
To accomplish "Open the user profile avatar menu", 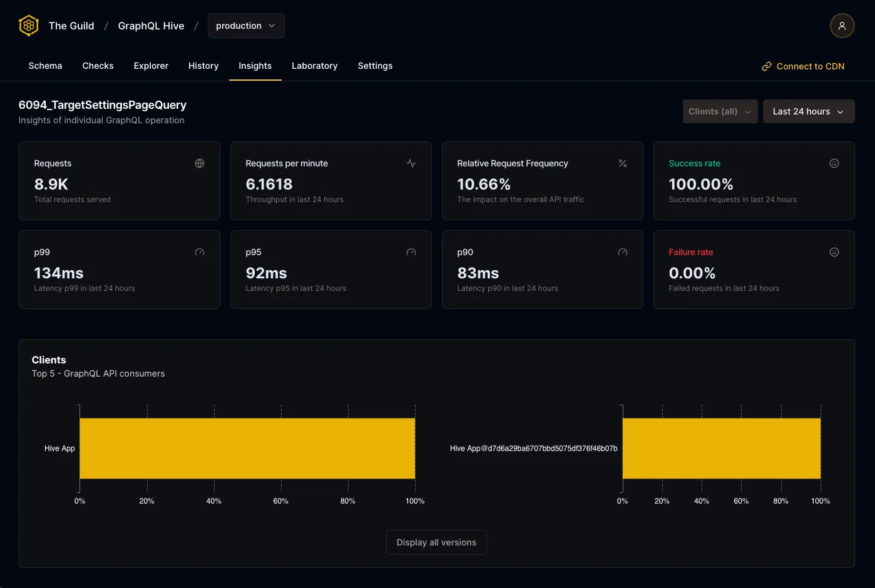I will pos(842,26).
